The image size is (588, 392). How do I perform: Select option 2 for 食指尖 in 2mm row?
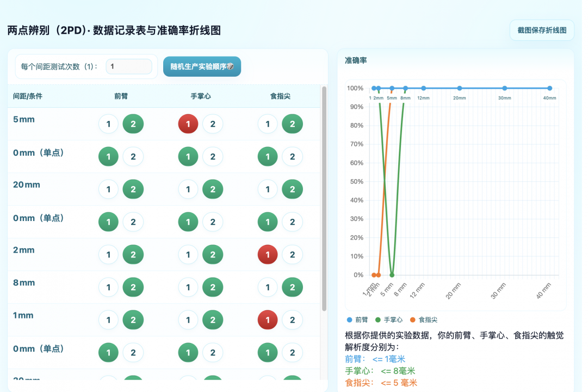tap(292, 255)
